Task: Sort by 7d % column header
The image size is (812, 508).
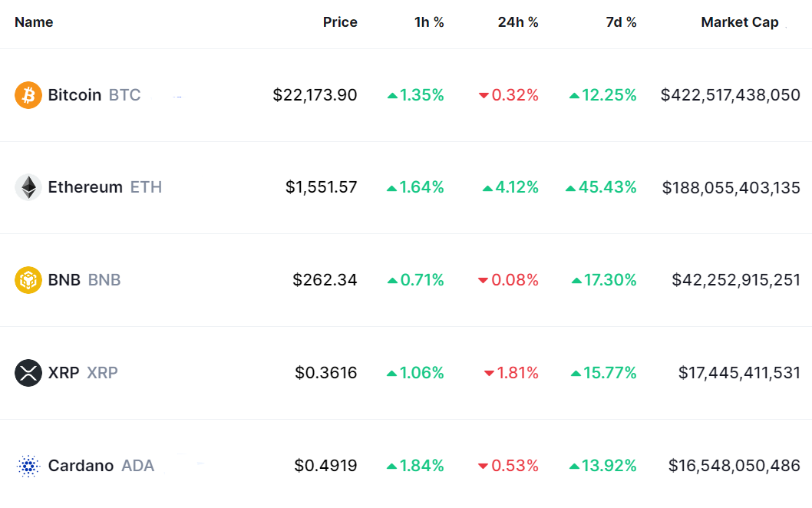Action: coord(621,22)
